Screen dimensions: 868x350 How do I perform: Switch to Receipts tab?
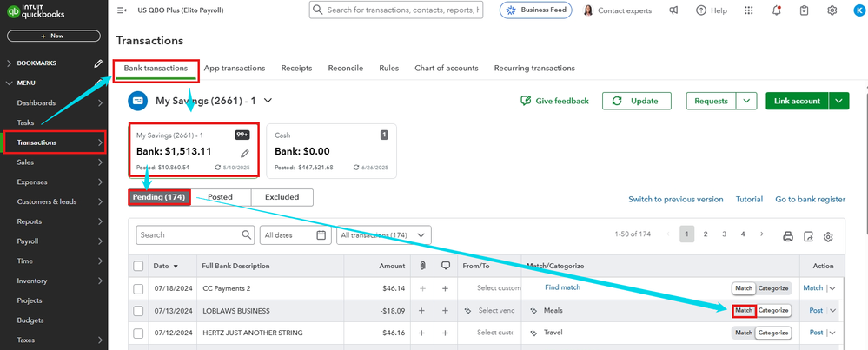point(296,69)
